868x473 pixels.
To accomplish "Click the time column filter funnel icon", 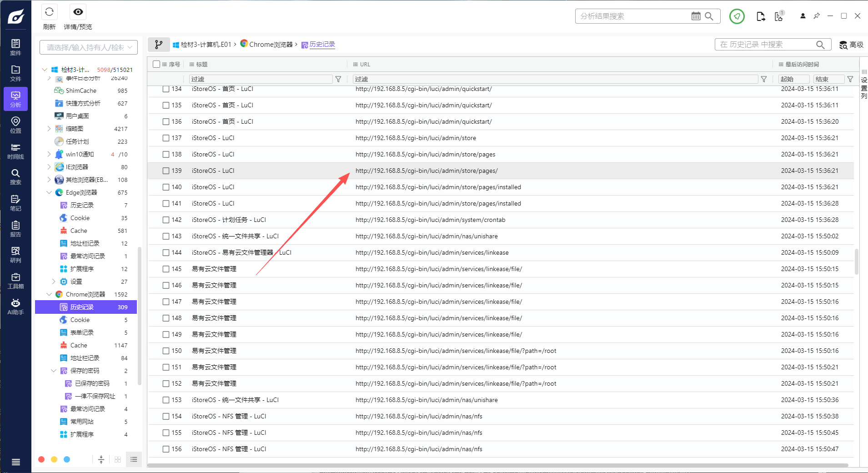I will point(850,79).
